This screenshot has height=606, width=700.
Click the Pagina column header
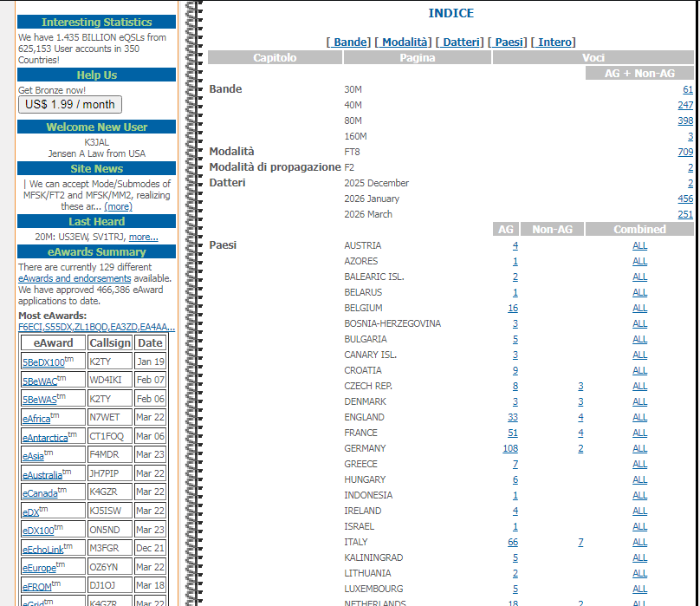click(418, 57)
